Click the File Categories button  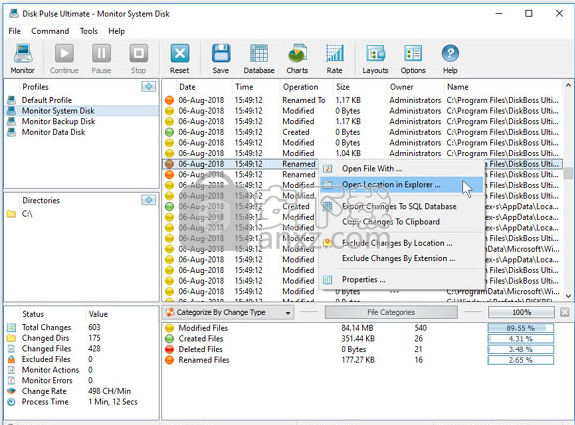point(391,312)
